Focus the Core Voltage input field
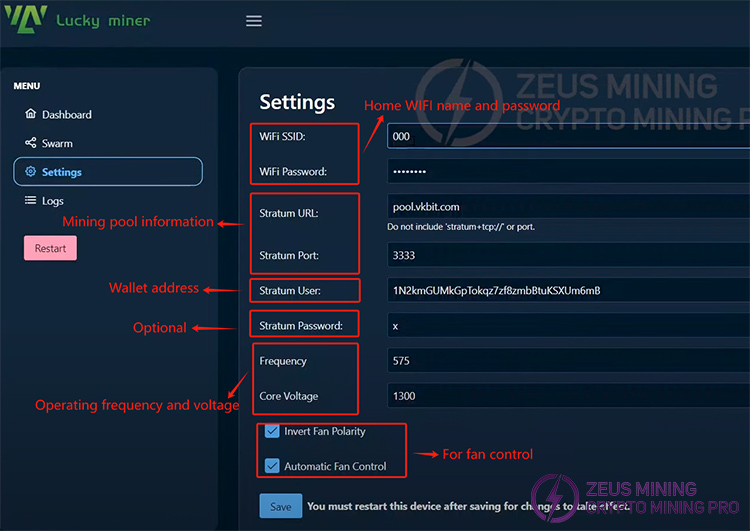Viewport: 750px width, 531px height. [568, 396]
